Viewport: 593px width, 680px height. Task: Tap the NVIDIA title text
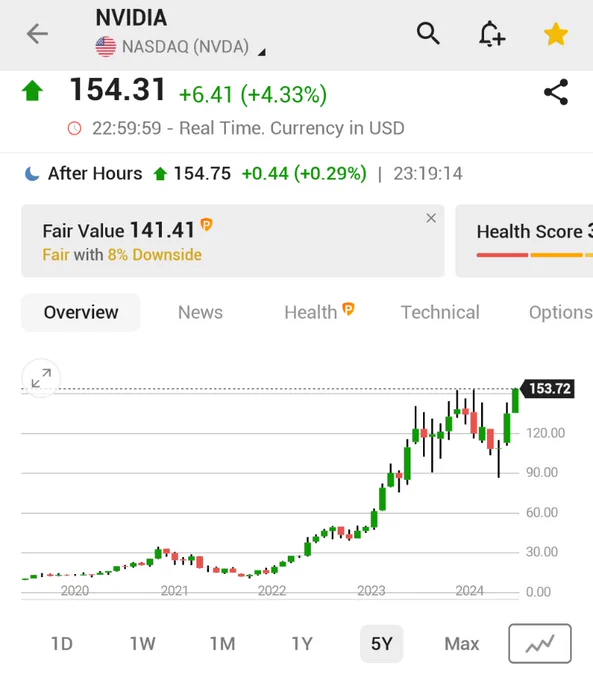[x=131, y=18]
